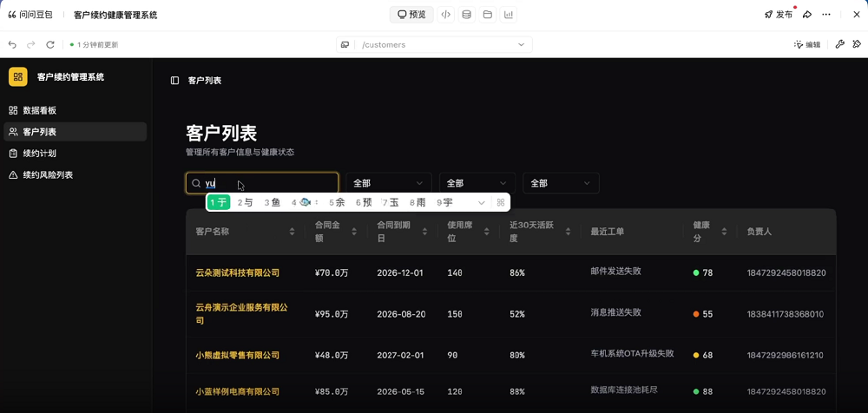Open the second 全部 filter dropdown
The height and width of the screenshot is (413, 868).
(477, 183)
